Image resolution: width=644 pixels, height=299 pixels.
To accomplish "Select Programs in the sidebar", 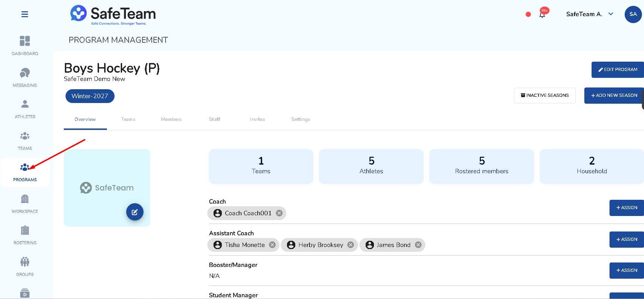I will pyautogui.click(x=25, y=172).
